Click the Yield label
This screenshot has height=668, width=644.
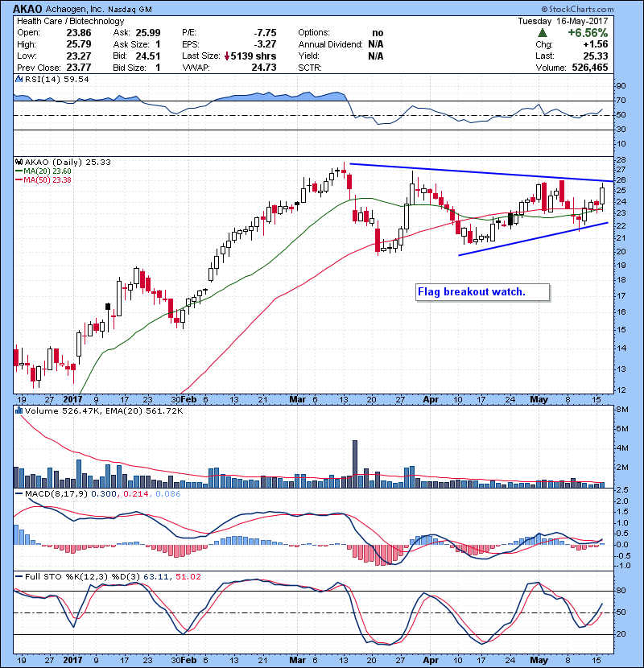click(308, 56)
